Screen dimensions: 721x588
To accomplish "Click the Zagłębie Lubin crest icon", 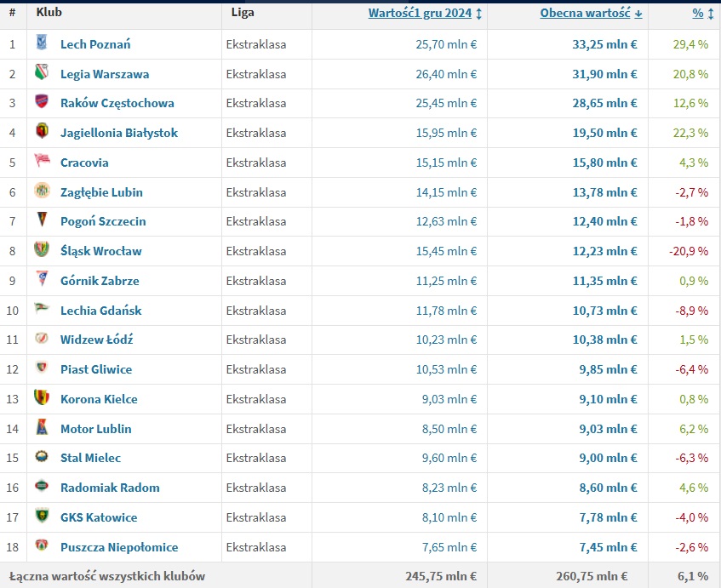I will 42,191.
